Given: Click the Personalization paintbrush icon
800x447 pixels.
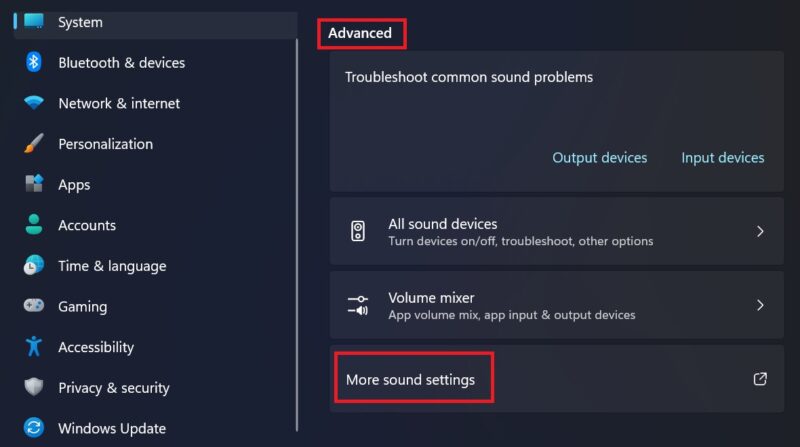Looking at the screenshot, I should pyautogui.click(x=34, y=143).
